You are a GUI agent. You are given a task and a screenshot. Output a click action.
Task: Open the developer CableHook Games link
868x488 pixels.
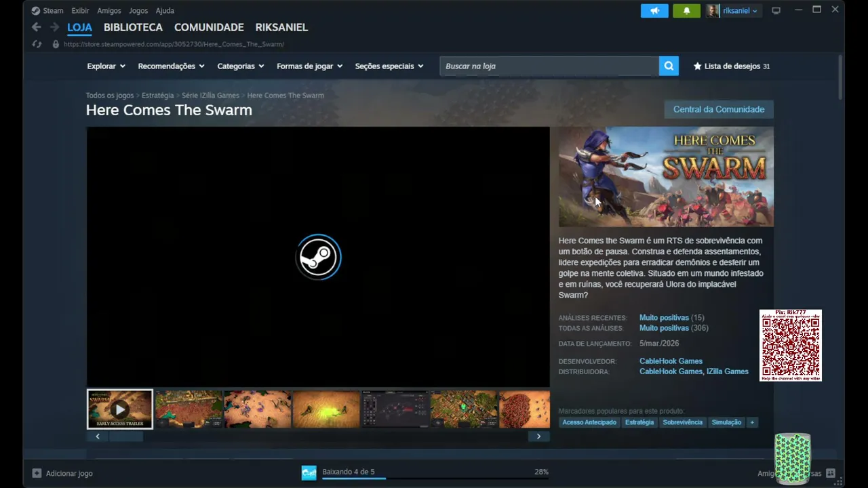[x=671, y=361]
